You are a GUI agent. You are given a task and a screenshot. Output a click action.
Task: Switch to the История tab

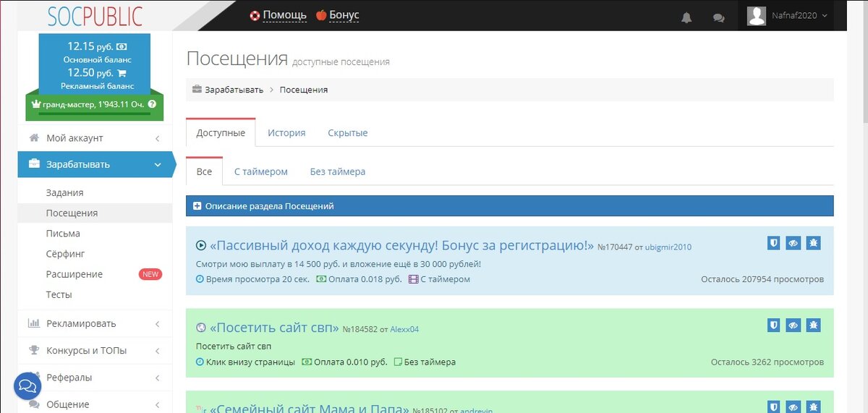(x=286, y=132)
